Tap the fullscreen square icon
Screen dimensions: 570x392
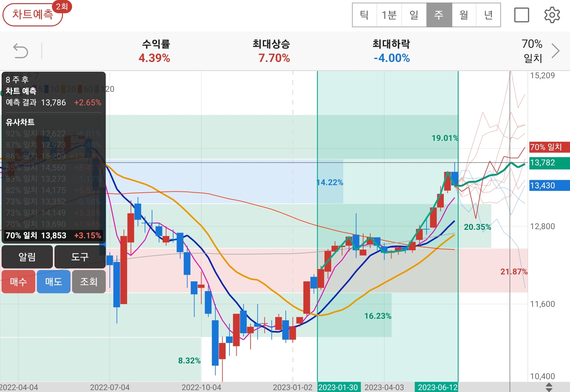(x=522, y=15)
